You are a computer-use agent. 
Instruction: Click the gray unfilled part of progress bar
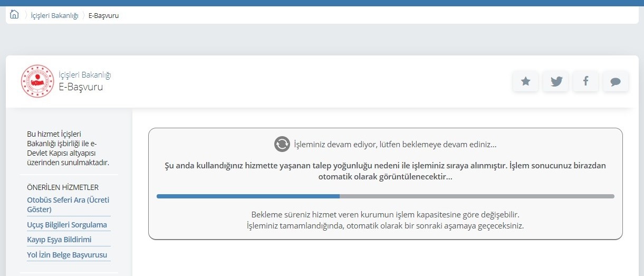tap(477, 196)
